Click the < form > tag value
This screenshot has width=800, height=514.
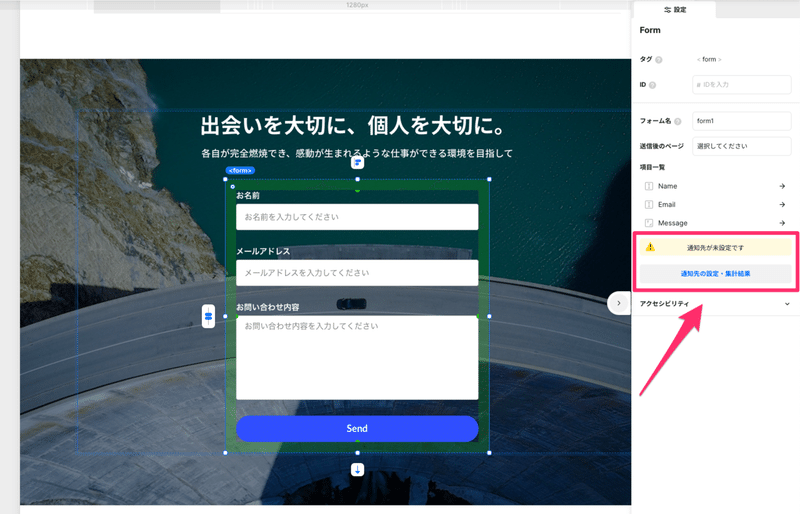click(x=709, y=59)
